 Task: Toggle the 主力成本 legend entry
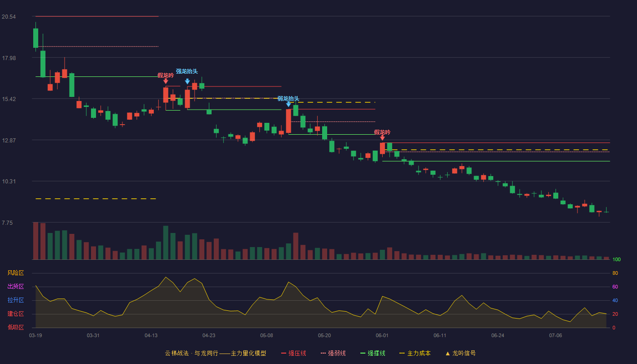(x=415, y=353)
